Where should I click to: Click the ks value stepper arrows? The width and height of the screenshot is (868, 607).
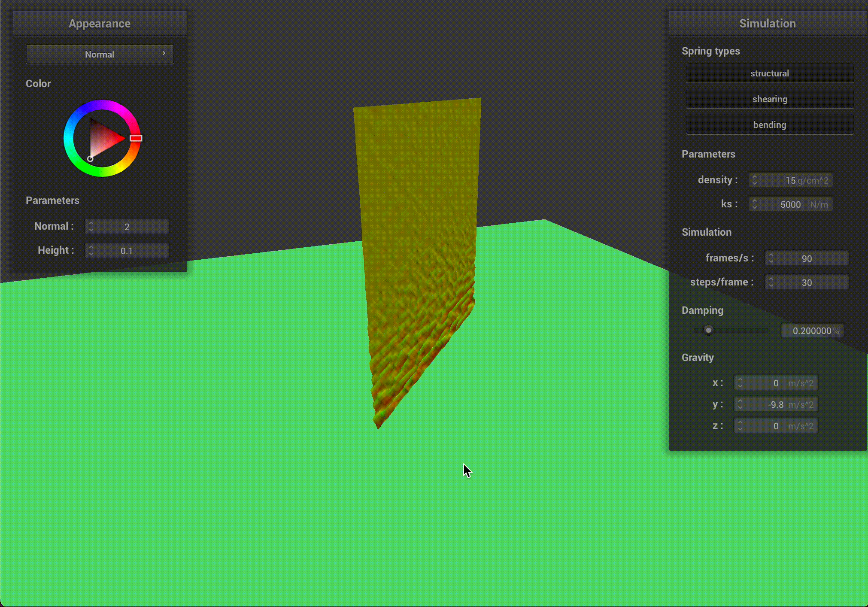click(755, 204)
